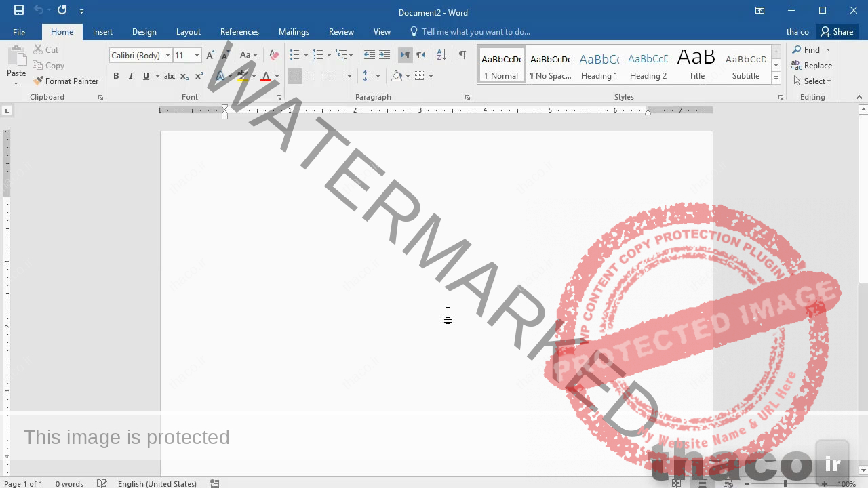Viewport: 868px width, 488px height.
Task: Switch to the Mailings tab
Action: [x=294, y=32]
